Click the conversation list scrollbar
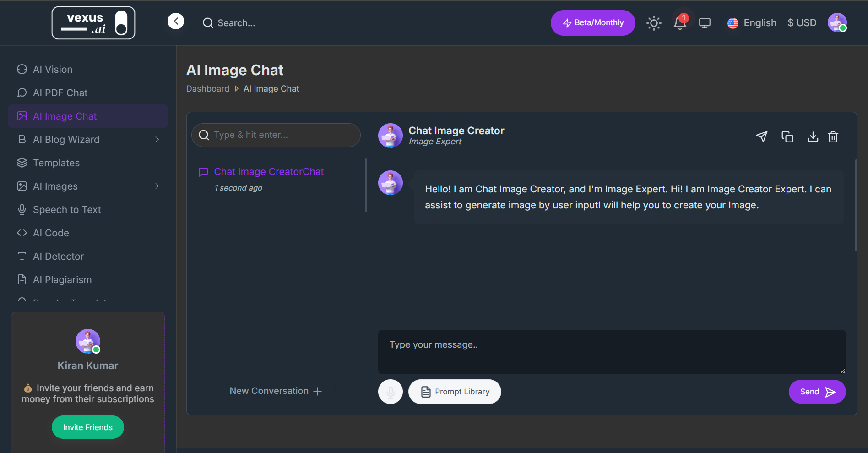 (x=365, y=185)
